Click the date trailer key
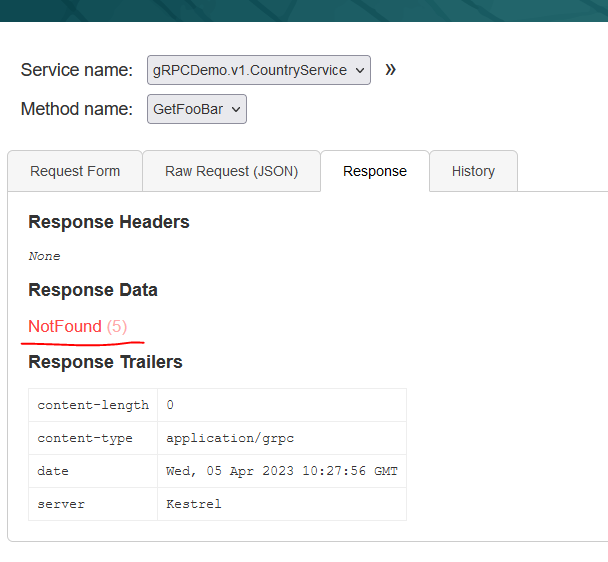 point(53,471)
